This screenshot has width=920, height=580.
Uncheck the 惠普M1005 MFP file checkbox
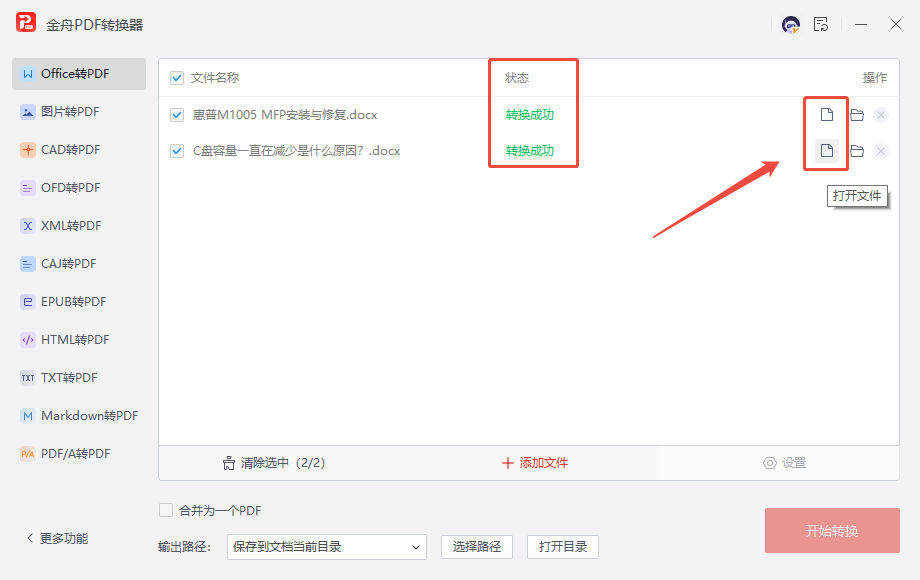(177, 115)
